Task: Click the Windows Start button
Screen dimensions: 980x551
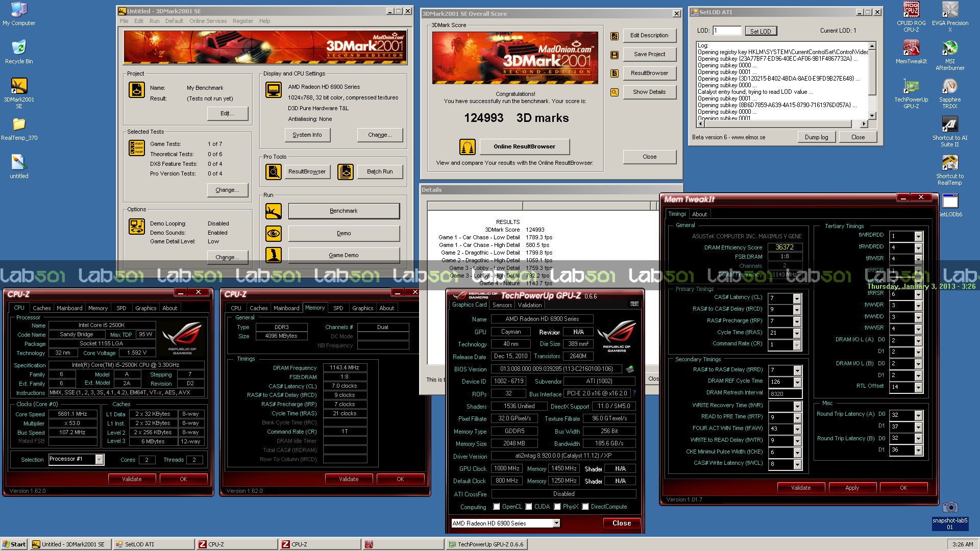Action: (x=14, y=544)
